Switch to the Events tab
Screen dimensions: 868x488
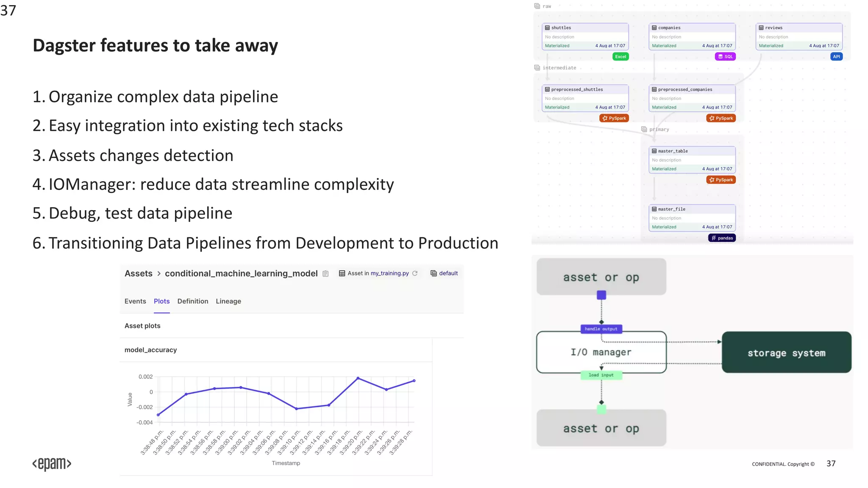(135, 301)
